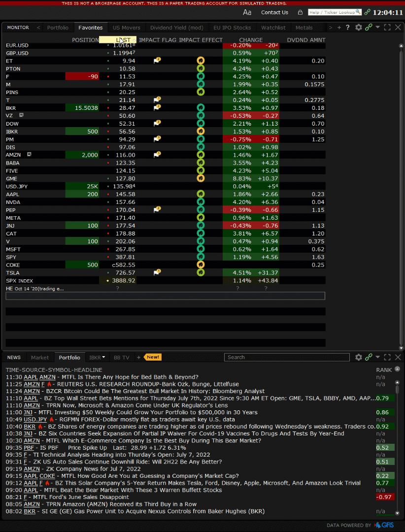The width and height of the screenshot is (405, 532).
Task: Click the flame icon in USD.JPY news line
Action: point(52,419)
